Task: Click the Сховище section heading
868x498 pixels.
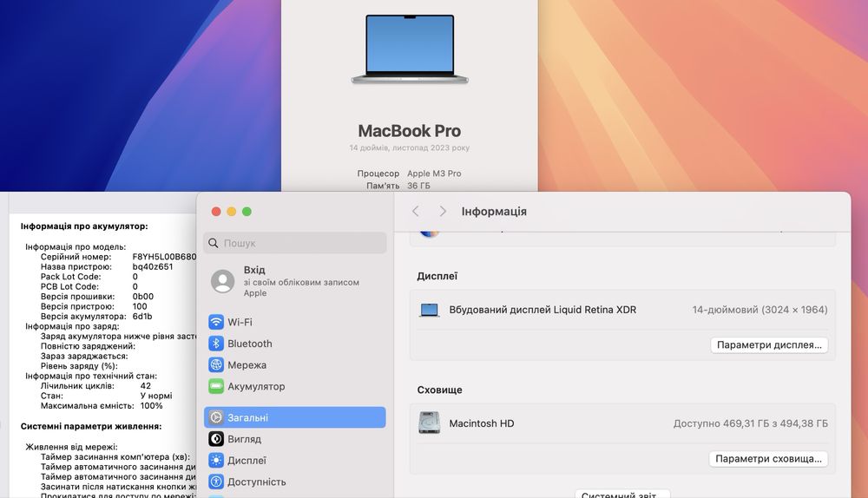Action: 439,390
